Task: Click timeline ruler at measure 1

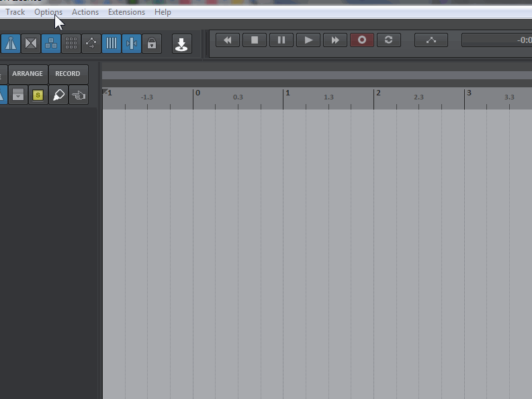Action: click(287, 93)
